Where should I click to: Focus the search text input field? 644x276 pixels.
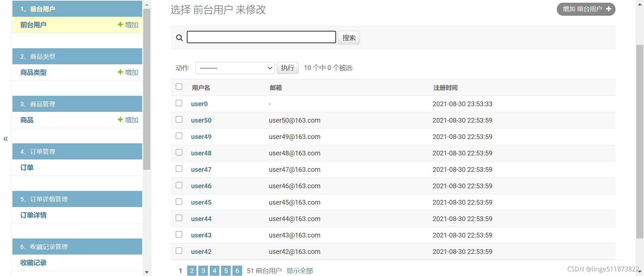click(261, 37)
